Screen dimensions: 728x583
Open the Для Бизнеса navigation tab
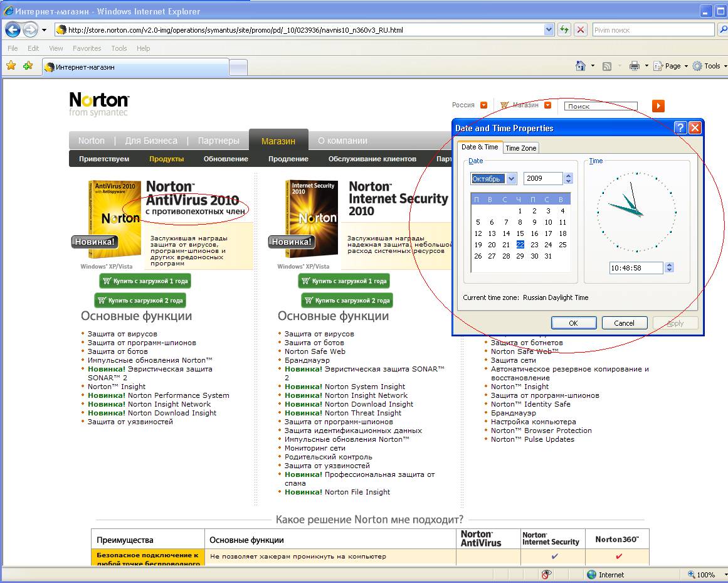151,141
